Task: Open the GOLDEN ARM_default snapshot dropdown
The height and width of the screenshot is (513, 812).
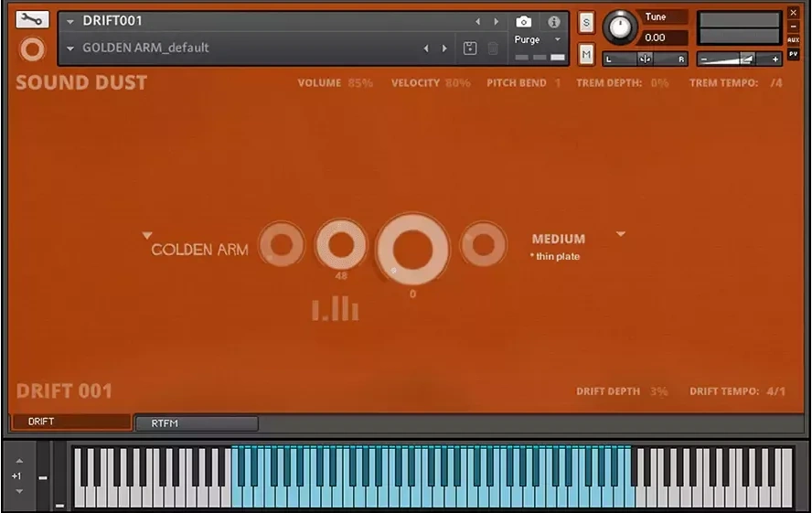Action: (70, 48)
